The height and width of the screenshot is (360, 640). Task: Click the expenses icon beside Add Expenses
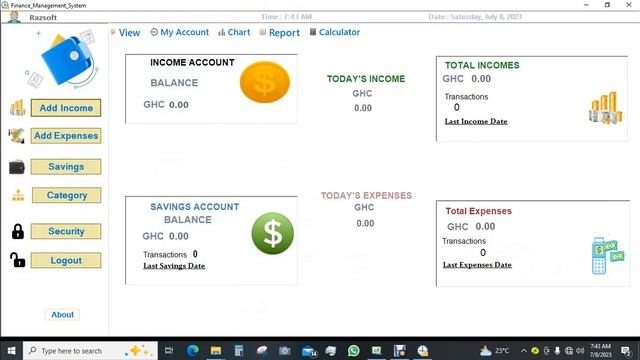click(16, 136)
